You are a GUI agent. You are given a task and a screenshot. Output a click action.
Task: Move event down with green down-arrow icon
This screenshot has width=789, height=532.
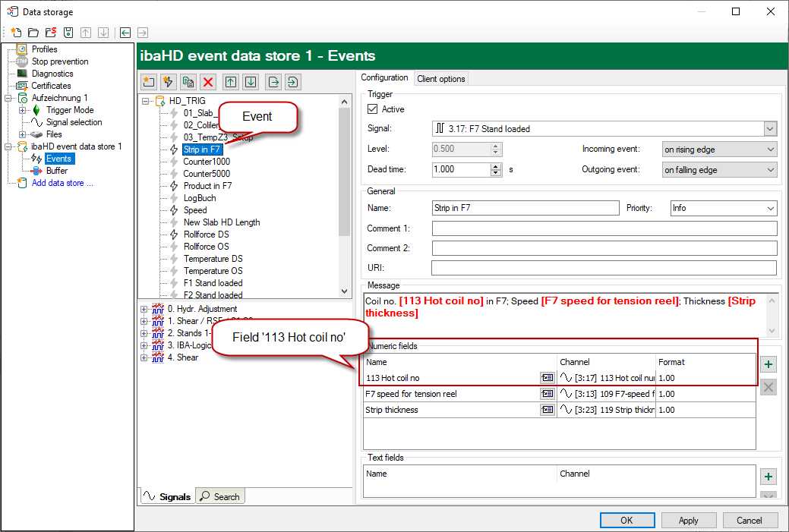point(251,82)
